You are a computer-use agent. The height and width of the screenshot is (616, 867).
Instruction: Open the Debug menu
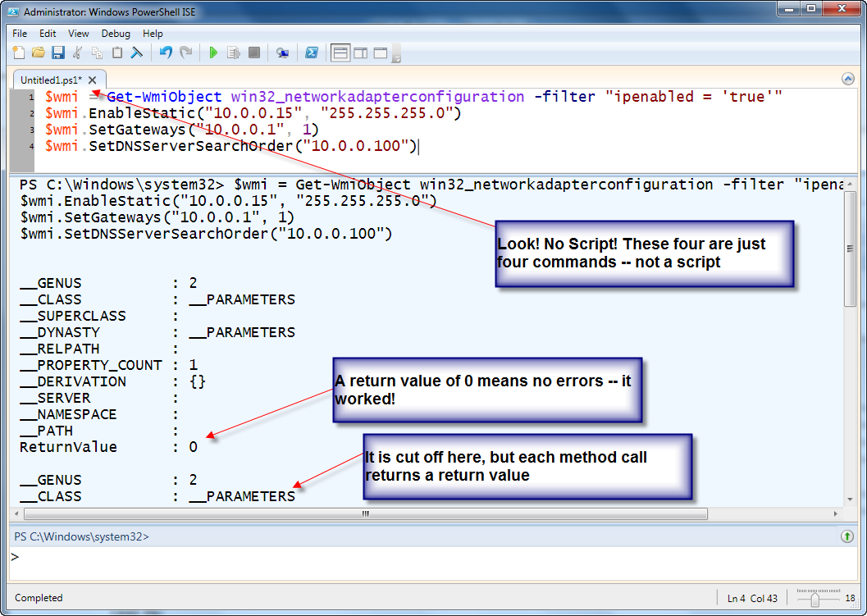pyautogui.click(x=116, y=34)
